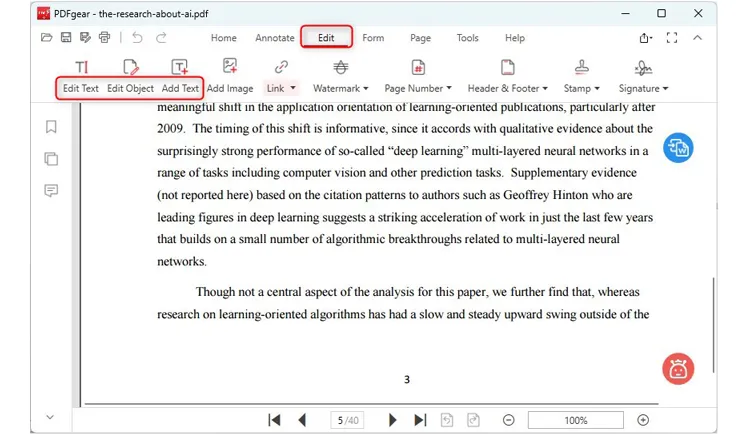Collapse the ribbon with the up chevron
Viewport: 750px width, 434px height.
(x=697, y=38)
